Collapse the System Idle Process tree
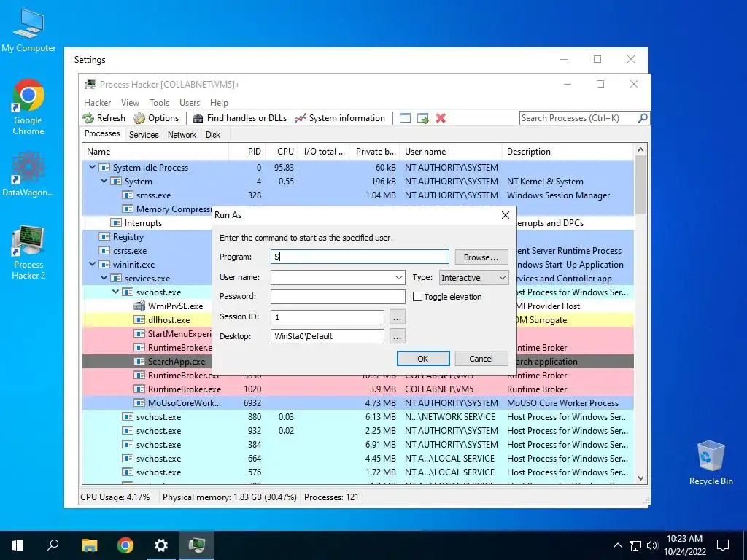Viewport: 747px width, 560px height. click(x=92, y=167)
